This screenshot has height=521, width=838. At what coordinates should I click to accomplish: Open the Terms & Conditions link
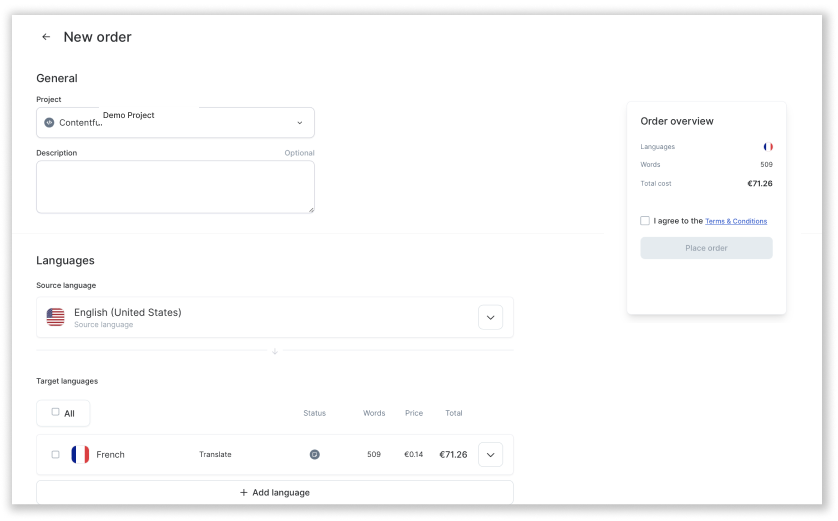click(x=736, y=221)
